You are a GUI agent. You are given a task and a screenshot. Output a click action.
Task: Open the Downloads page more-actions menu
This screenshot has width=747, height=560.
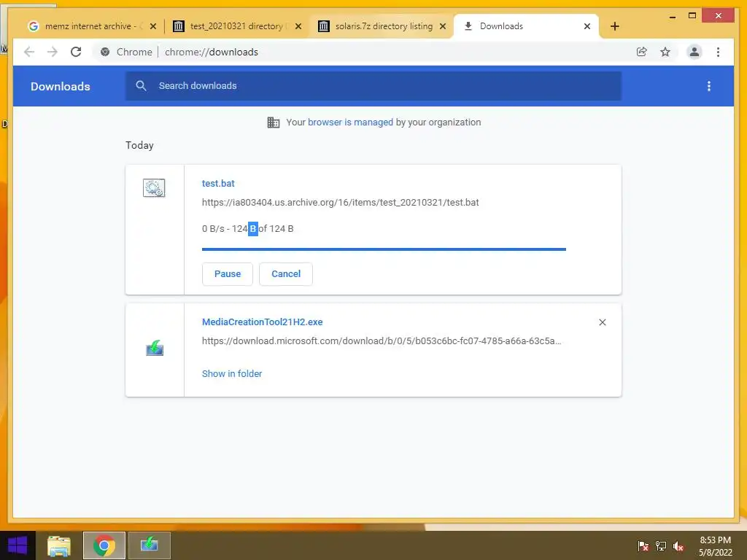click(x=709, y=86)
